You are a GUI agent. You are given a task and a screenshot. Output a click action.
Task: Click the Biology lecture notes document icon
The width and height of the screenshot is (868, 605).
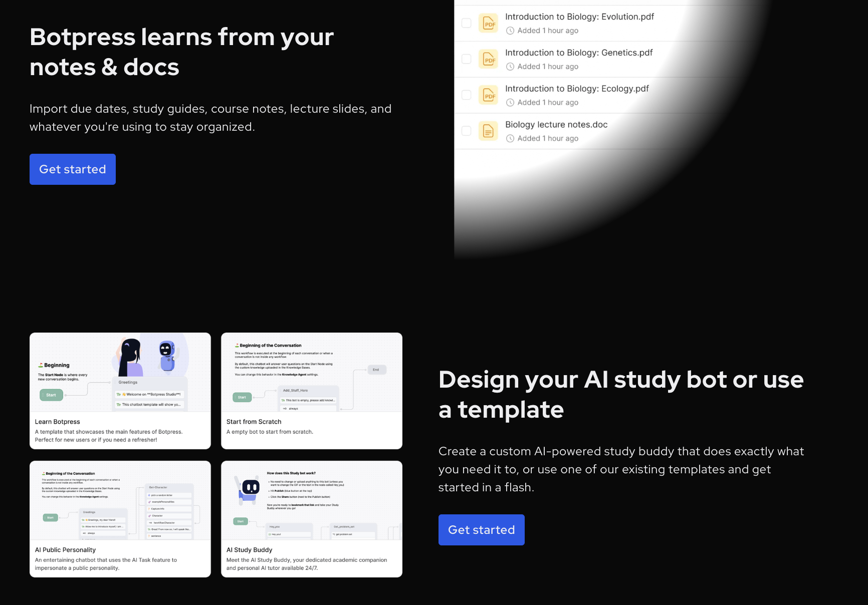click(x=488, y=131)
